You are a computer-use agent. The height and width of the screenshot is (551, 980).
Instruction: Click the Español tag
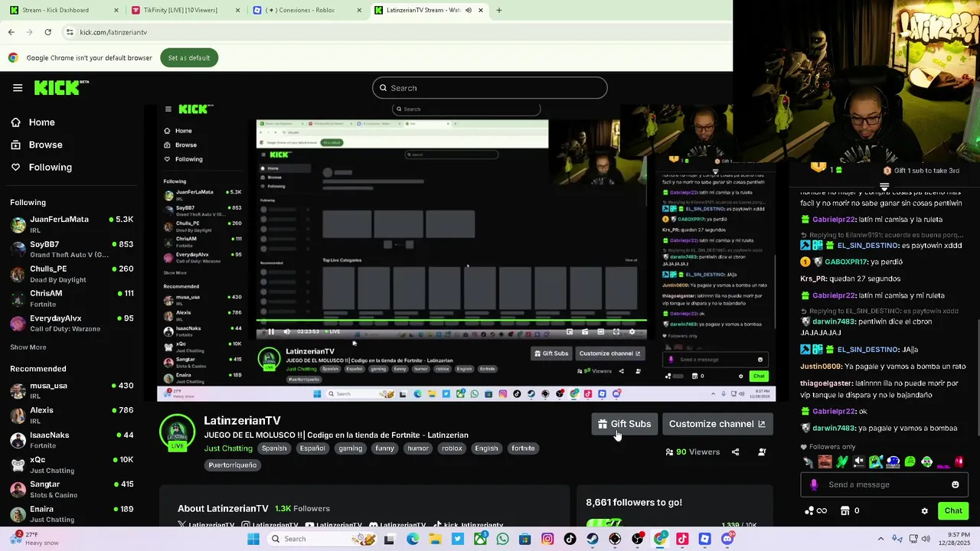point(312,448)
